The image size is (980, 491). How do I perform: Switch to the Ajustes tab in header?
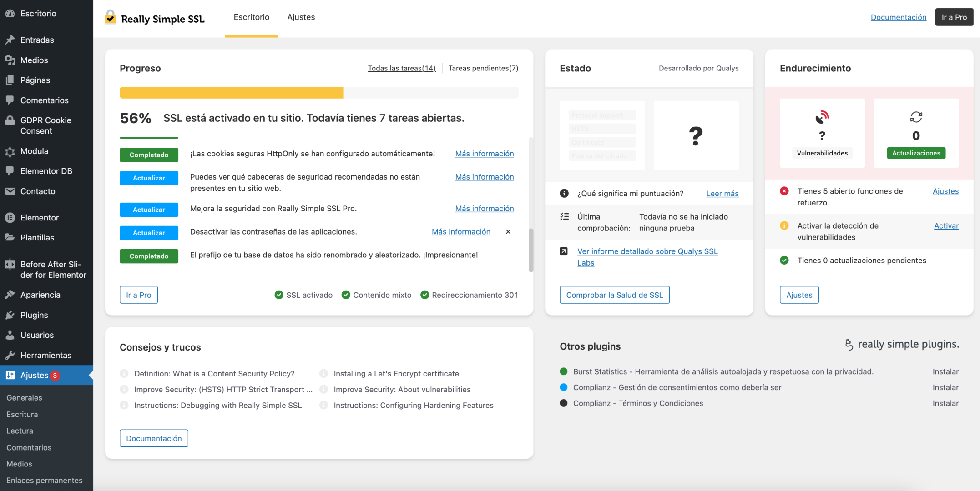click(301, 17)
